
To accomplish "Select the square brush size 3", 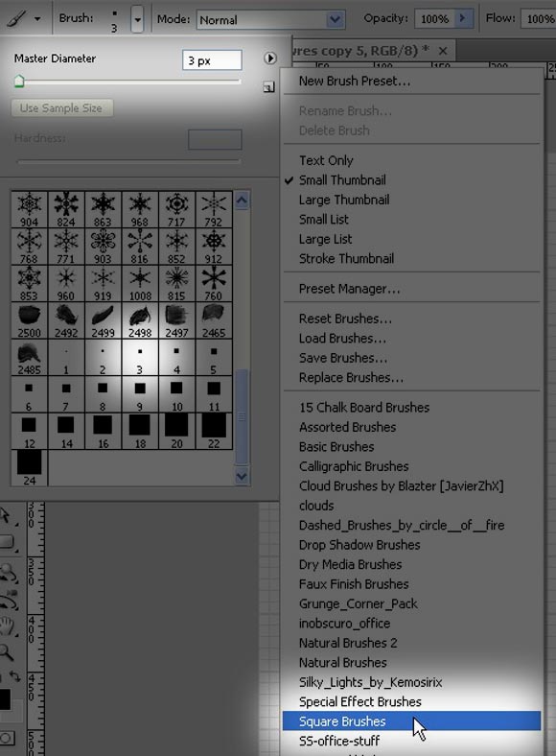I will pos(140,358).
